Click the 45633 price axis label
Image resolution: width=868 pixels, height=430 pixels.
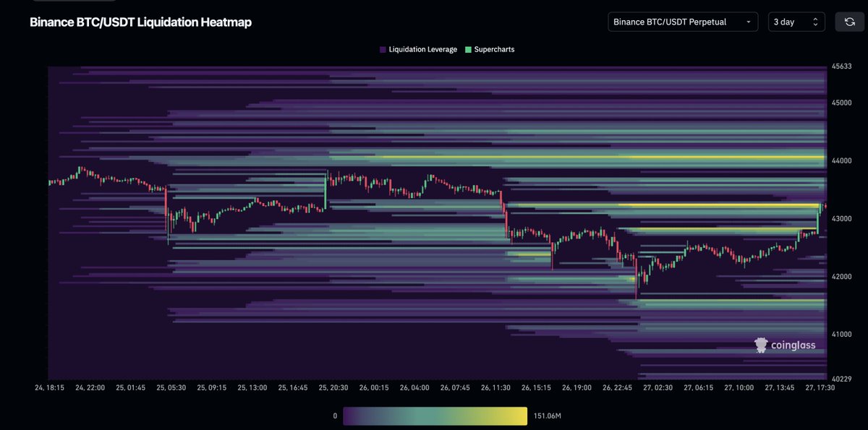click(842, 67)
